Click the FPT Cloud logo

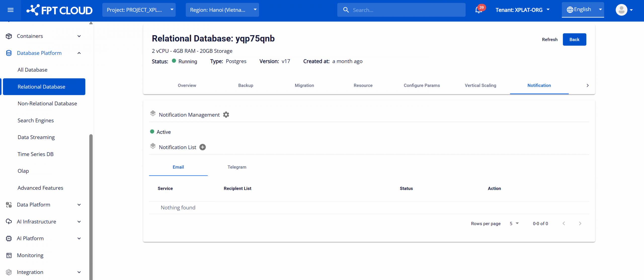(x=60, y=10)
